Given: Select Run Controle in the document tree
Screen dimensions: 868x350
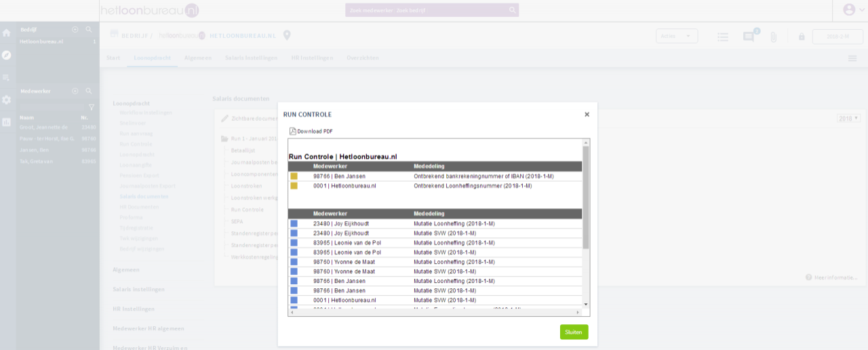Looking at the screenshot, I should click(248, 210).
